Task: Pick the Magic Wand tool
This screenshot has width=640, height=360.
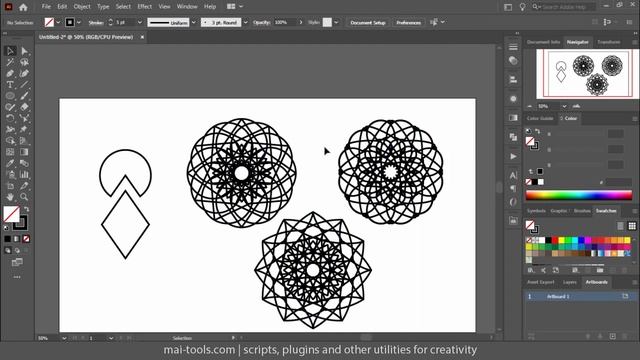Action: click(10, 62)
